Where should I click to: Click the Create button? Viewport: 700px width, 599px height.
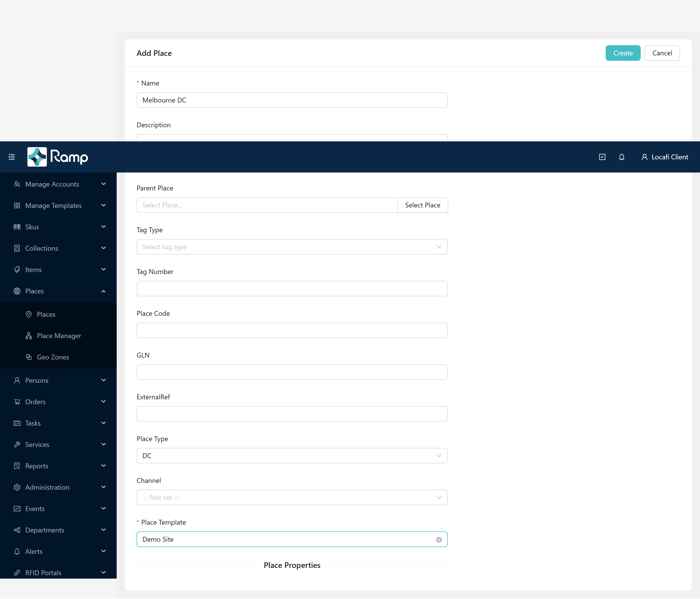[x=623, y=53]
